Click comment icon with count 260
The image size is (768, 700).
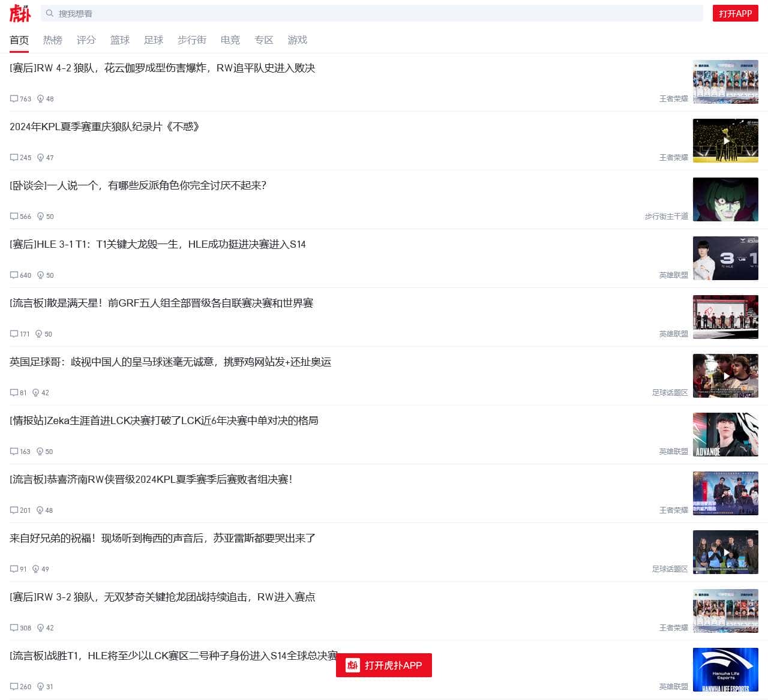(14, 687)
